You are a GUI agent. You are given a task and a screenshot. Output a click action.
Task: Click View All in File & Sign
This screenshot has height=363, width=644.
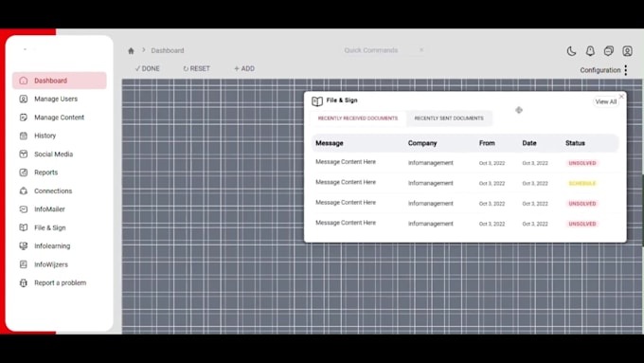(606, 101)
